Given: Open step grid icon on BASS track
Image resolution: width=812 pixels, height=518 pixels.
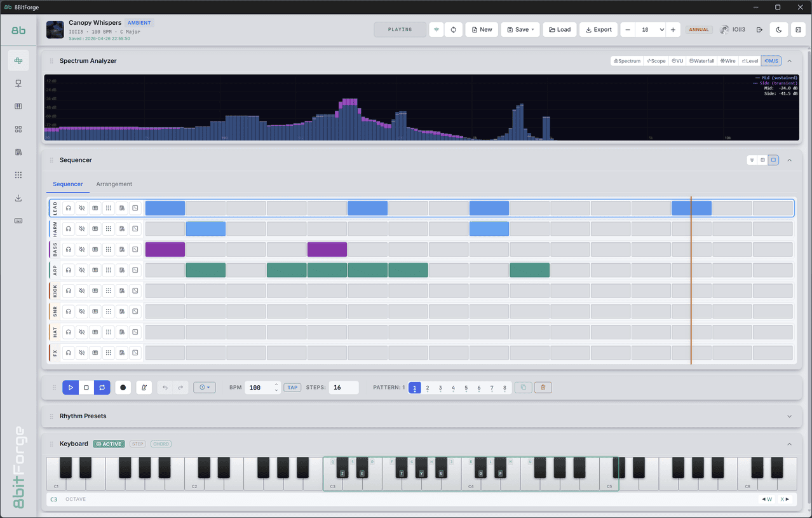Looking at the screenshot, I should pos(109,249).
